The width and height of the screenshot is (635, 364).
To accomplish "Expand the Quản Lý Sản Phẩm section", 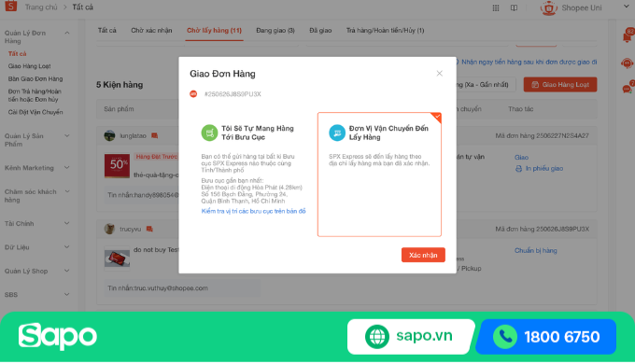I will click(67, 136).
